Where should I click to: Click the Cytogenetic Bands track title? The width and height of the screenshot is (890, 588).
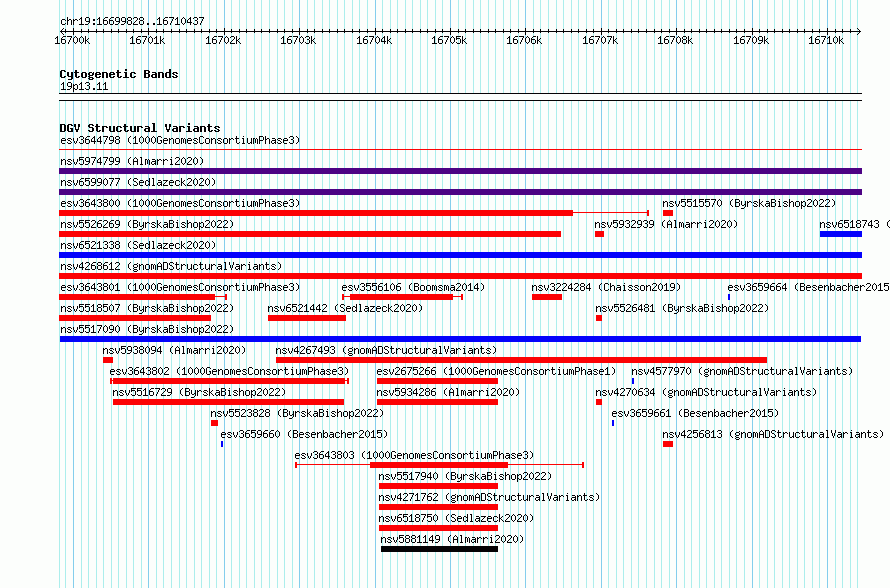[x=119, y=74]
